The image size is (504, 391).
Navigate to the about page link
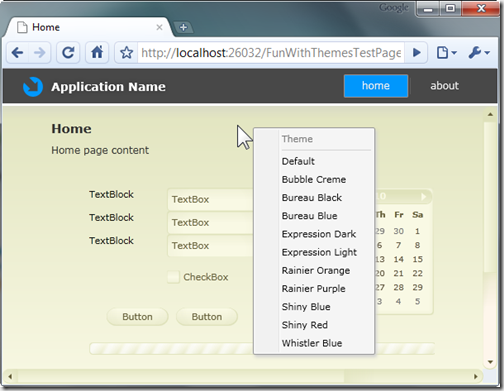[444, 86]
